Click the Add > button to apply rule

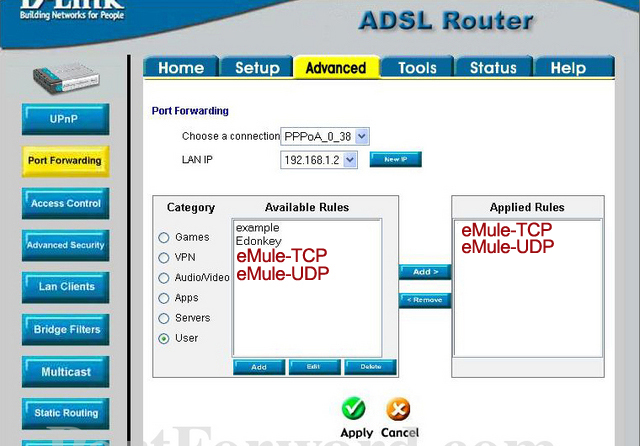coord(425,272)
